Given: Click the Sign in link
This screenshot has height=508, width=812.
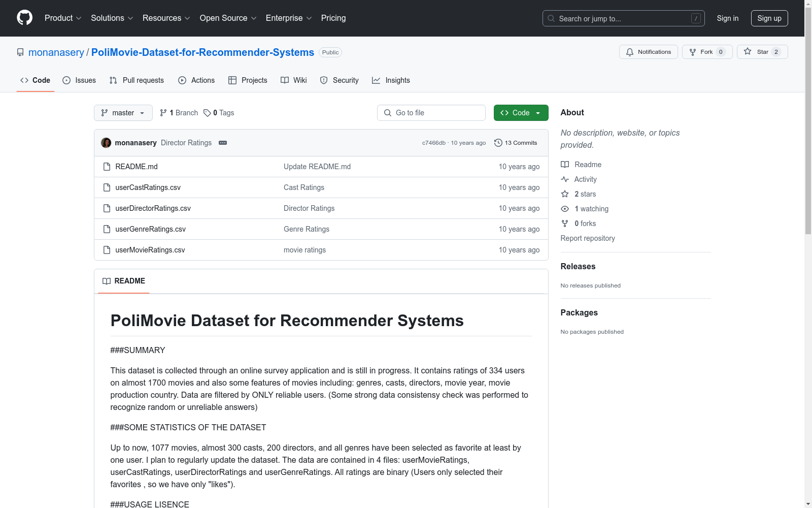Looking at the screenshot, I should tap(727, 18).
